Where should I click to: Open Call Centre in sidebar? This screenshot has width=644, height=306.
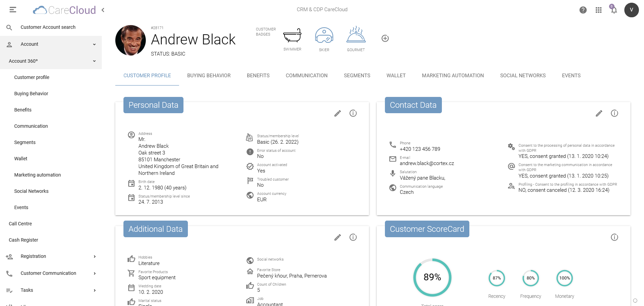pyautogui.click(x=20, y=224)
